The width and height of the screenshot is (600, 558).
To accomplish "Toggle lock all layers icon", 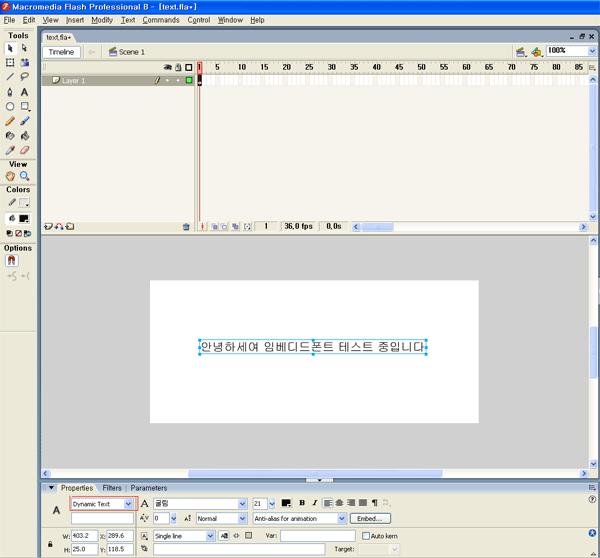I will coord(178,67).
